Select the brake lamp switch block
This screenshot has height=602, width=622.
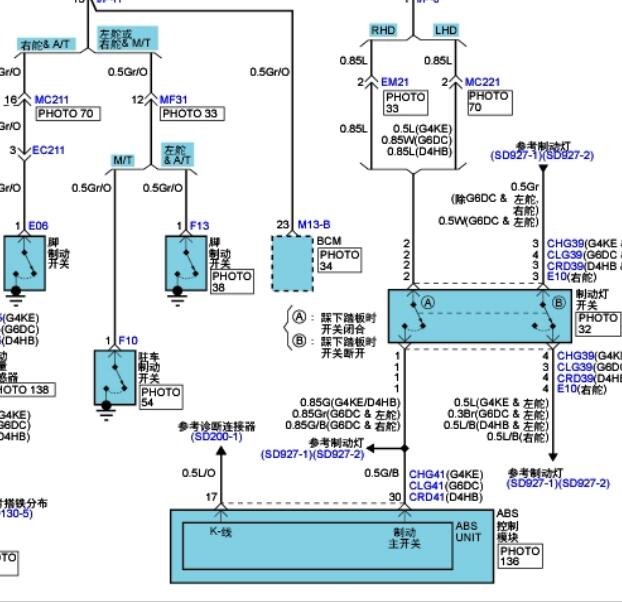point(480,316)
